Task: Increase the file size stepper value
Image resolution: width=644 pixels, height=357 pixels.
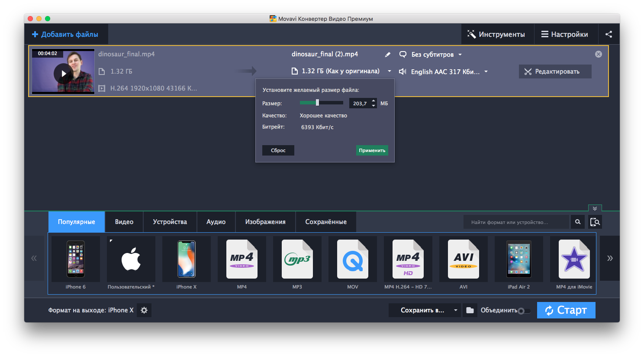Action: pyautogui.click(x=374, y=101)
